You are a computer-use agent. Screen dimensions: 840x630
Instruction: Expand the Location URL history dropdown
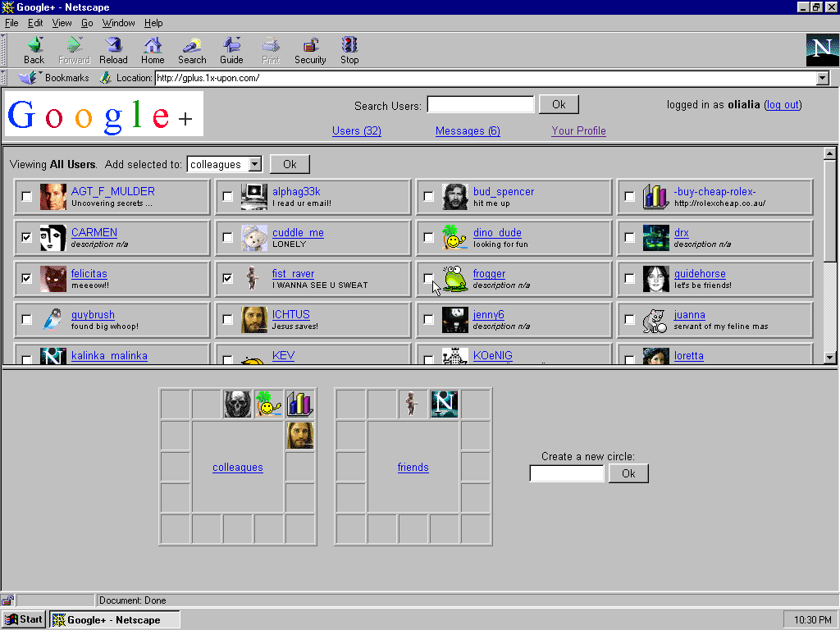pos(823,78)
